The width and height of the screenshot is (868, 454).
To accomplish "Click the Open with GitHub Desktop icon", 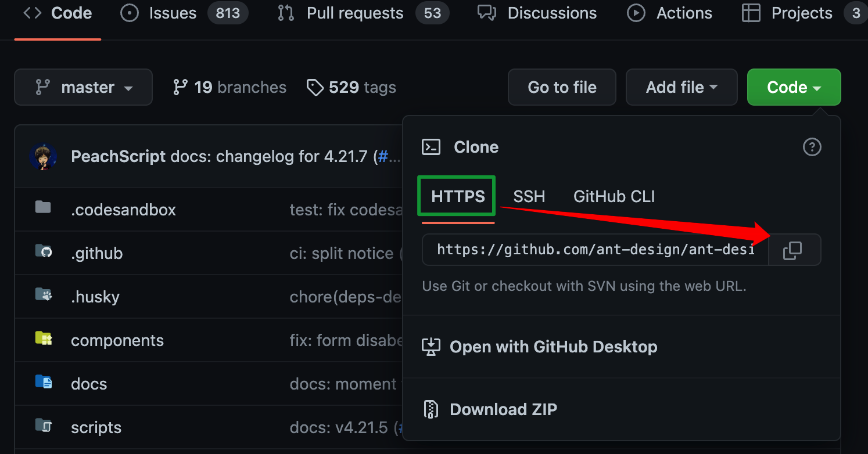I will click(x=431, y=347).
